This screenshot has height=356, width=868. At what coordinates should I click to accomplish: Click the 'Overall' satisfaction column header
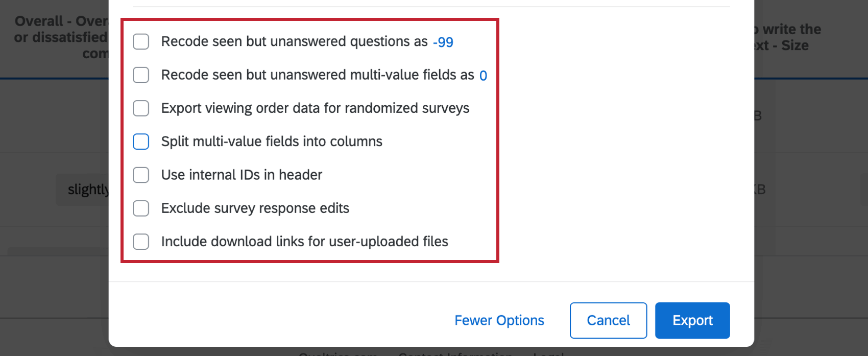[61, 37]
